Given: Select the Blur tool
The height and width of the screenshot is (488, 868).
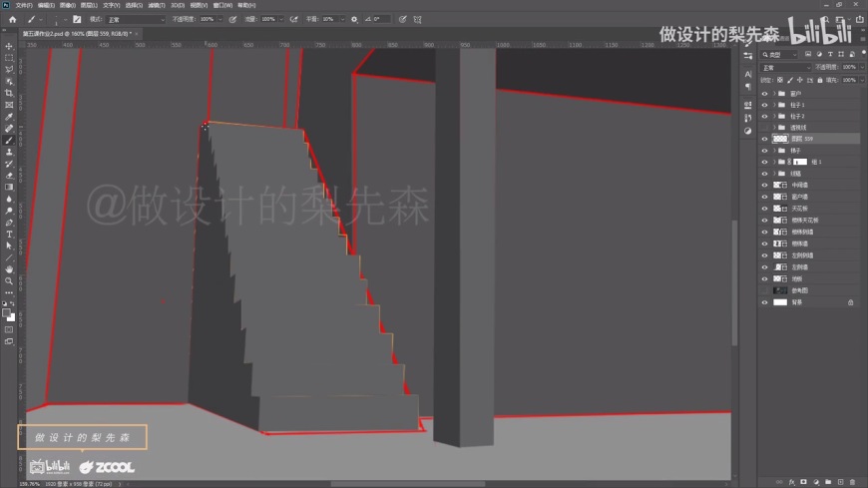Looking at the screenshot, I should tap(9, 199).
